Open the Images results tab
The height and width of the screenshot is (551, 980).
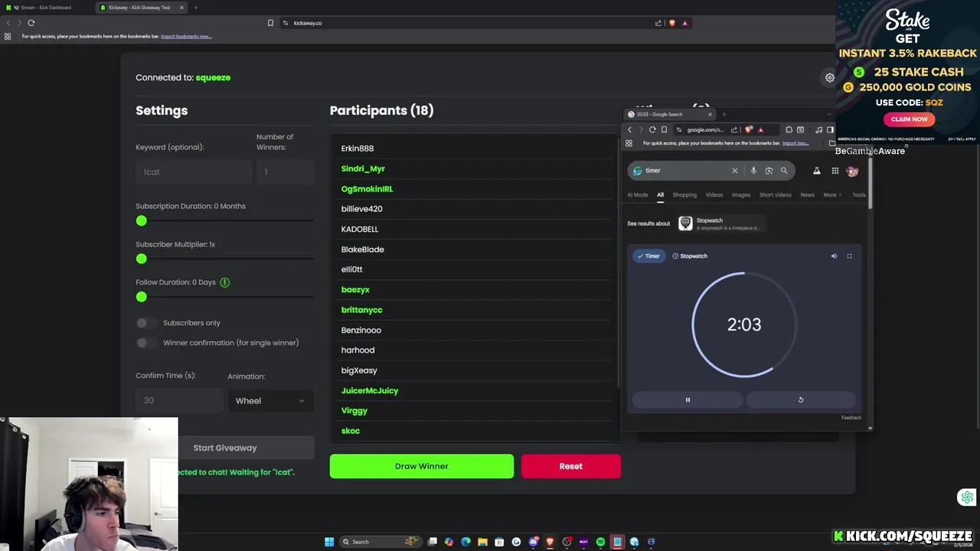(x=741, y=195)
